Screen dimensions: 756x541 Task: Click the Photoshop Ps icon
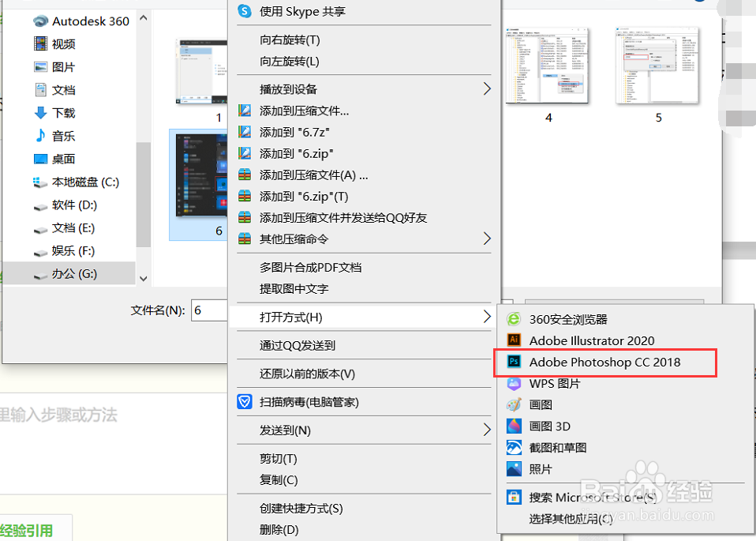coord(514,361)
